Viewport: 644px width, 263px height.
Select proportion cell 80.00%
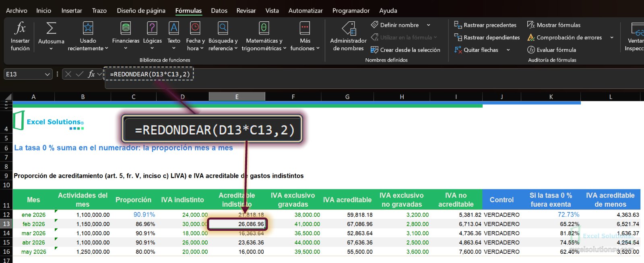[x=133, y=252]
